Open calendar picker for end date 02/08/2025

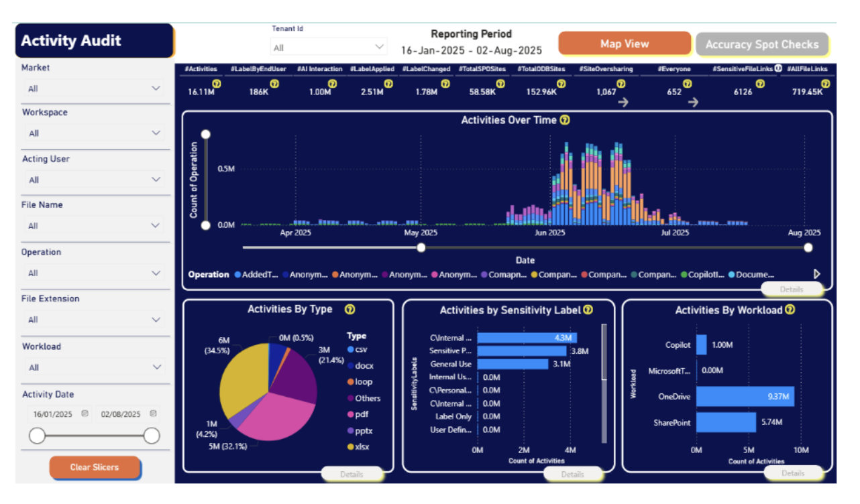(x=153, y=414)
